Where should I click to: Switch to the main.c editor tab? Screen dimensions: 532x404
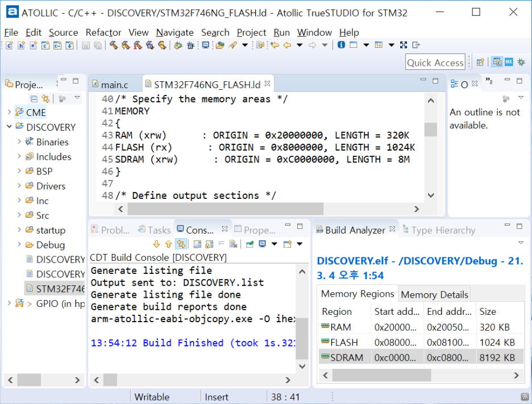pyautogui.click(x=115, y=85)
